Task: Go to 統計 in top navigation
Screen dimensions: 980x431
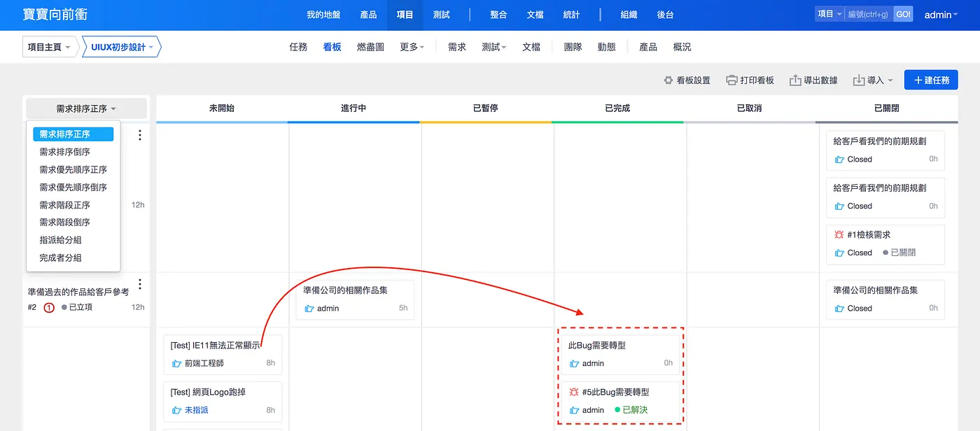Action: [x=571, y=15]
